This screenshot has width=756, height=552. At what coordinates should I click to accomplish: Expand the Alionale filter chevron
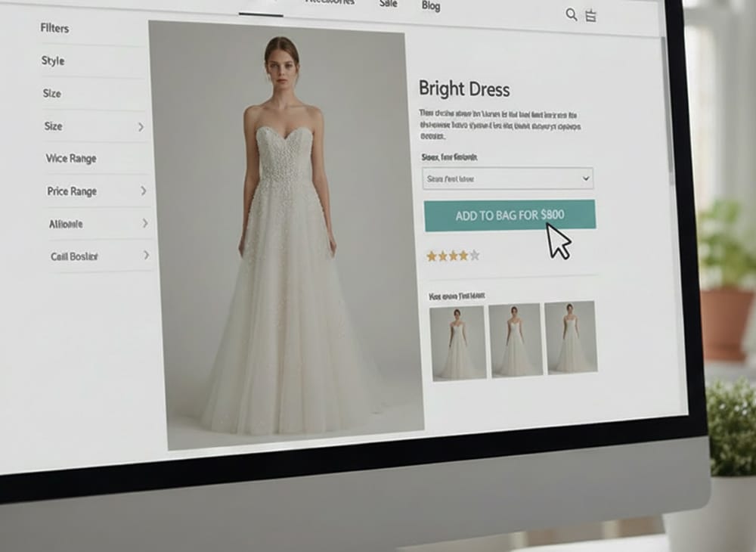point(145,224)
